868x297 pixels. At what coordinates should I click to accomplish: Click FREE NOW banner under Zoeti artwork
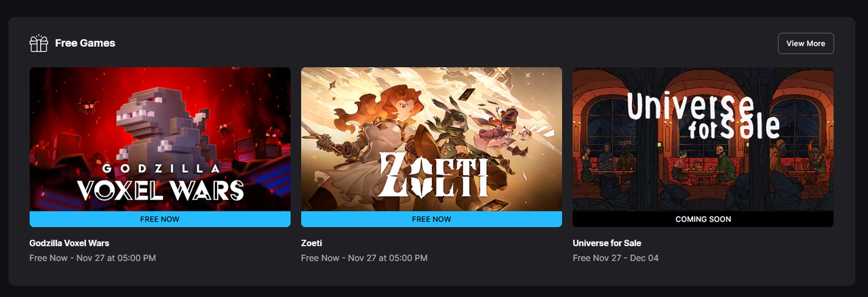point(431,219)
